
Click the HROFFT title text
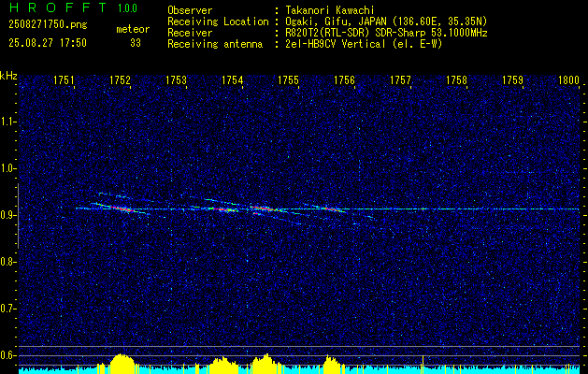pyautogui.click(x=58, y=7)
